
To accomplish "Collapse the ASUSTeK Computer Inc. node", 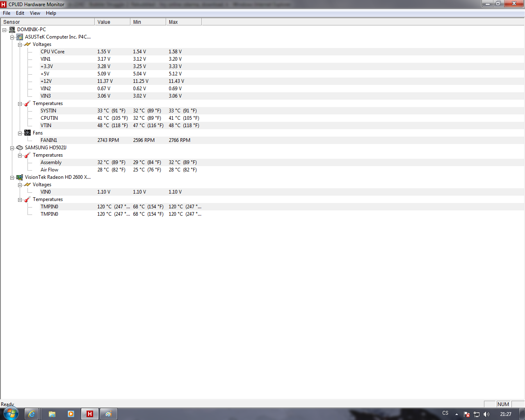I will (x=12, y=37).
